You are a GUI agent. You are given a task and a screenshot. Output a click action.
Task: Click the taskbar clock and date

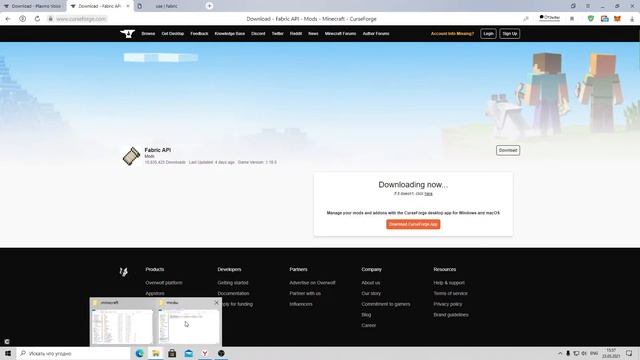point(611,353)
